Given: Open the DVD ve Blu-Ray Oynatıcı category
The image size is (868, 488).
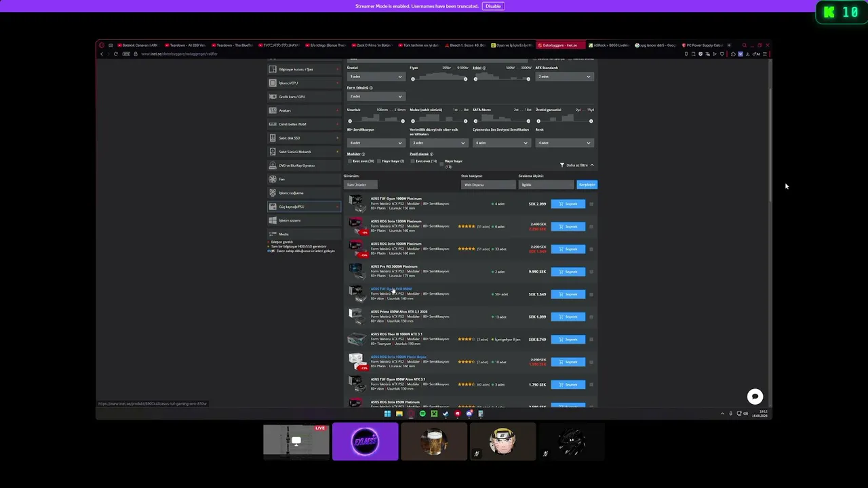Looking at the screenshot, I should (x=304, y=165).
